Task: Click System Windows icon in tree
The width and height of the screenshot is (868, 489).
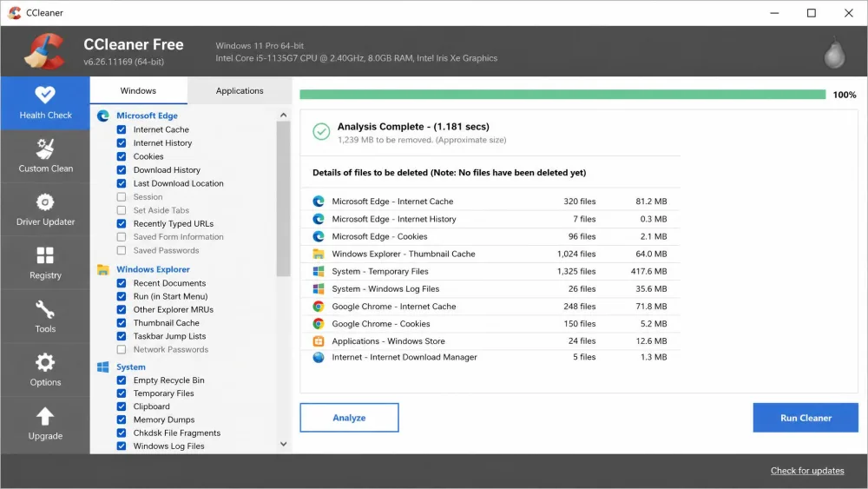Action: coord(103,367)
